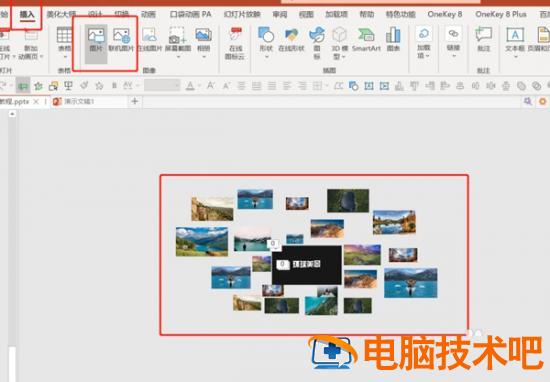The width and height of the screenshot is (550, 382).
Task: Click the green highlighted quick toolbar icon
Action: [23, 85]
